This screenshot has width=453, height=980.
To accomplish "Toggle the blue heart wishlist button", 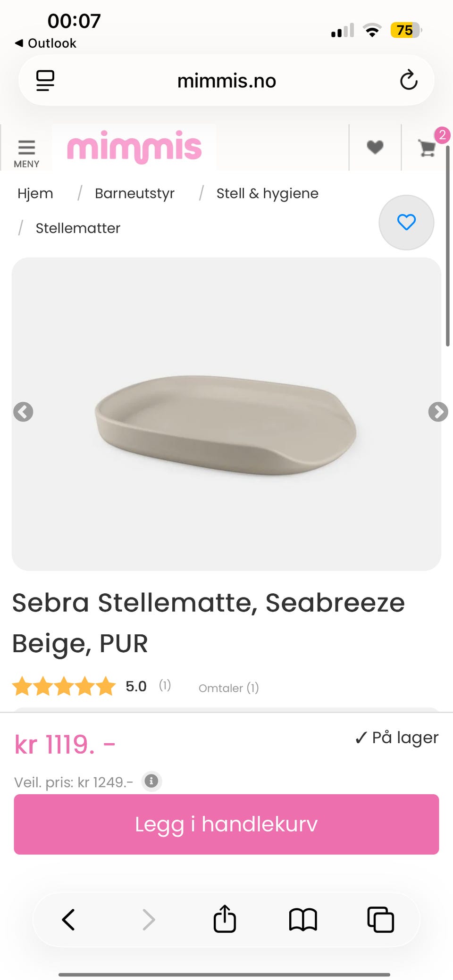I will pyautogui.click(x=406, y=222).
